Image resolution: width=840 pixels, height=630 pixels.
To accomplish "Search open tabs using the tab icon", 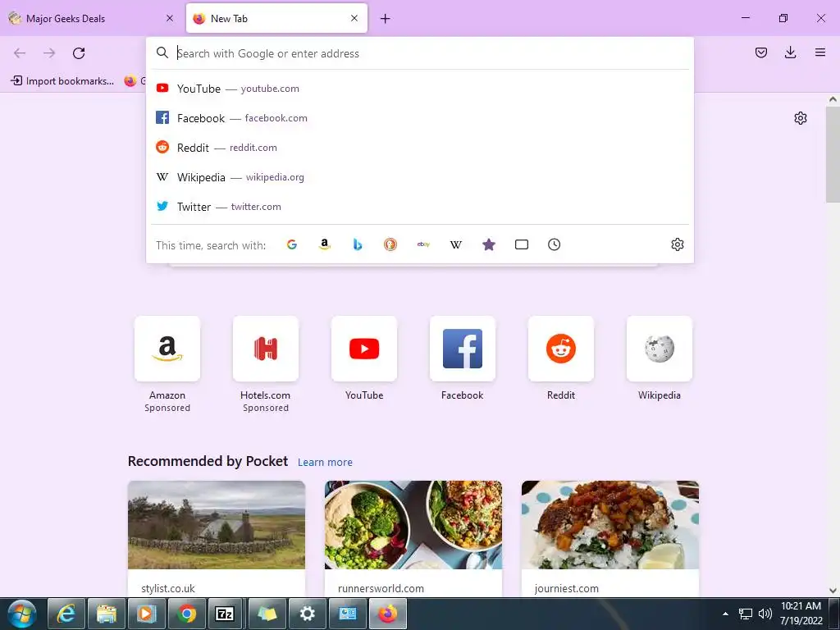I will click(521, 244).
